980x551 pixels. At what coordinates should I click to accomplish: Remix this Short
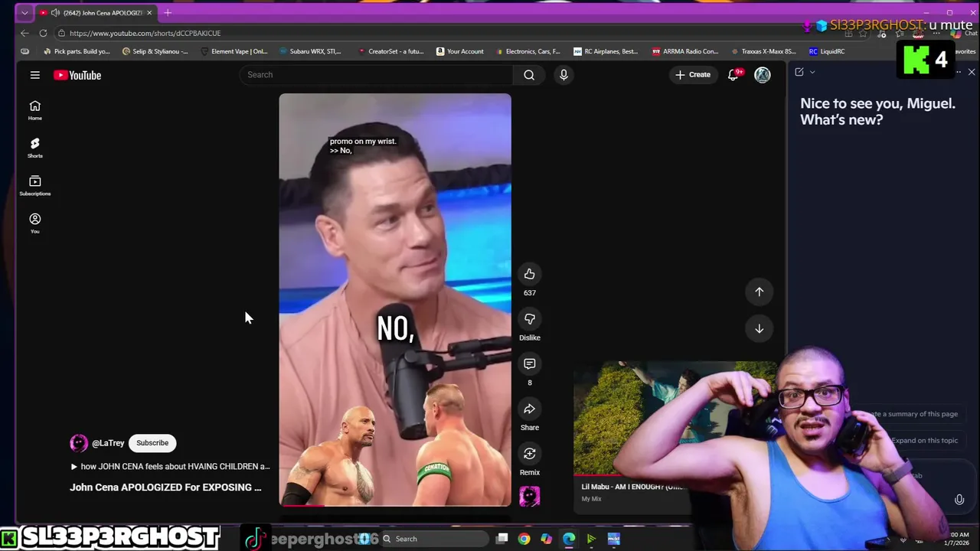(x=530, y=453)
